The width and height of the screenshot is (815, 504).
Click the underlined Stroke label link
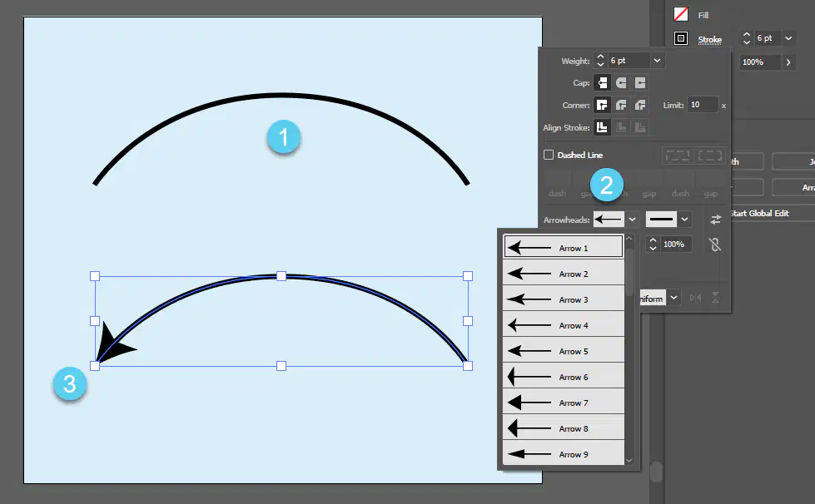pyautogui.click(x=709, y=39)
